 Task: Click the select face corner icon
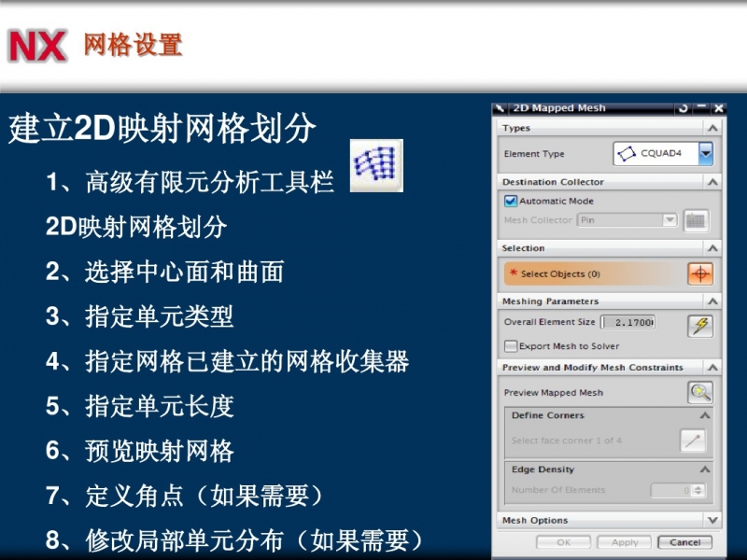click(x=692, y=441)
